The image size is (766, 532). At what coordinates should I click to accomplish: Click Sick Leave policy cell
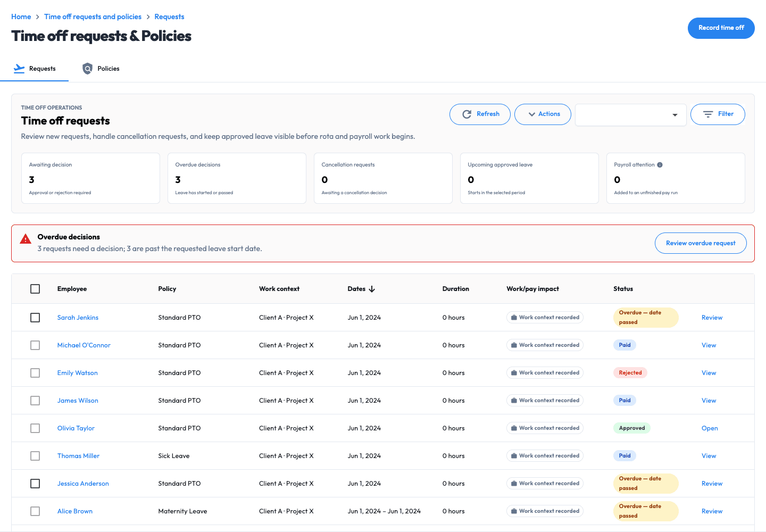tap(174, 456)
